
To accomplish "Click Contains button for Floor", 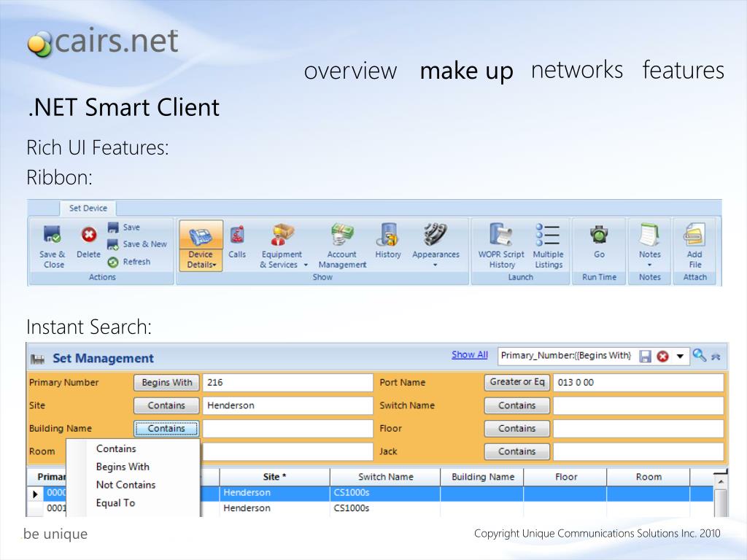I will (x=517, y=428).
